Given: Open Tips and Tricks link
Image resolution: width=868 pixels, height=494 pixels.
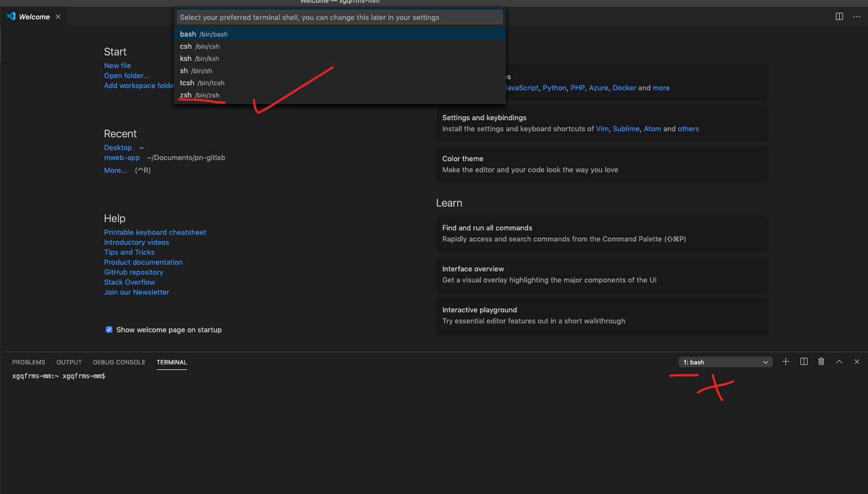Looking at the screenshot, I should tap(129, 252).
